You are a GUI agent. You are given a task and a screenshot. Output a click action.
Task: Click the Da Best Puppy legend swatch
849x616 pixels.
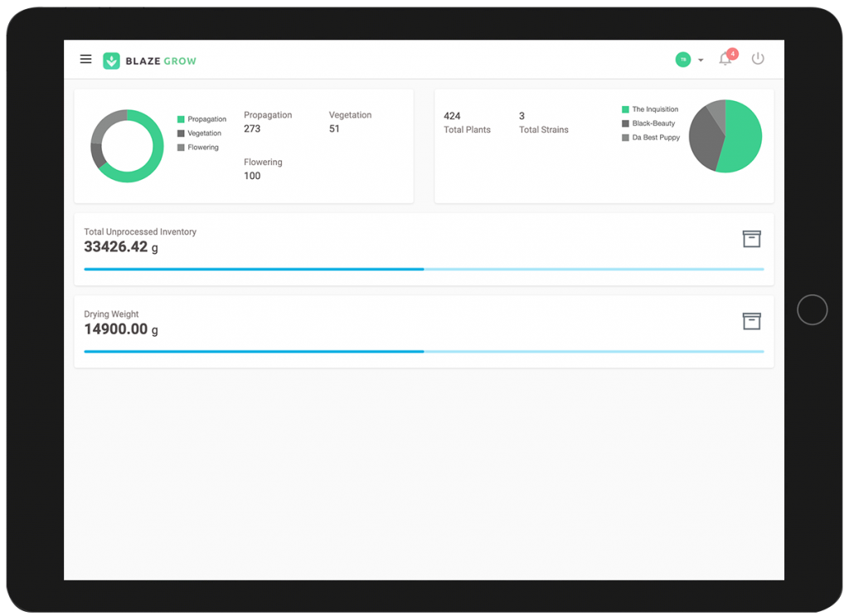coord(625,138)
